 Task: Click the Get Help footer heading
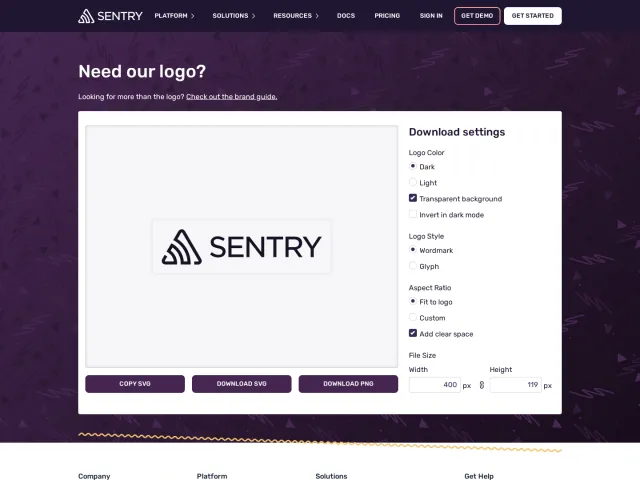tap(479, 476)
